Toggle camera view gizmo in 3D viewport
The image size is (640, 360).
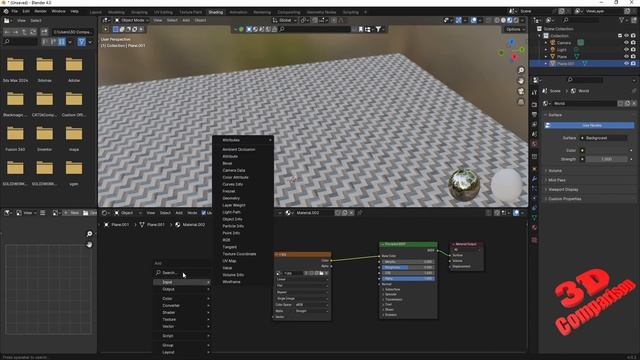521,91
